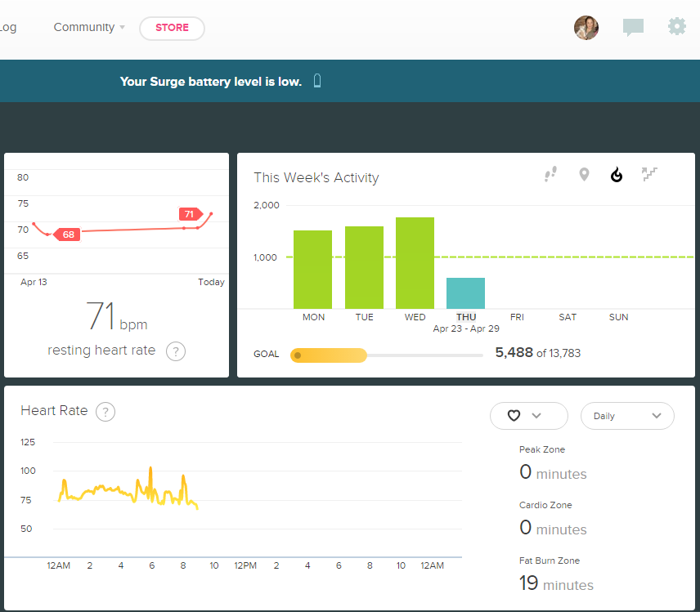Open the user profile avatar
This screenshot has width=700, height=612.
(586, 28)
